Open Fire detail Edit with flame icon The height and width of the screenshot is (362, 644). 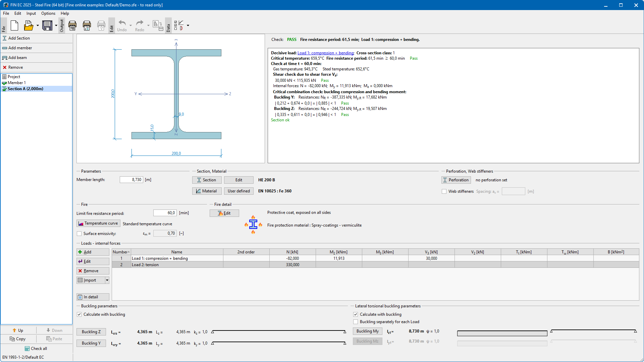click(224, 213)
